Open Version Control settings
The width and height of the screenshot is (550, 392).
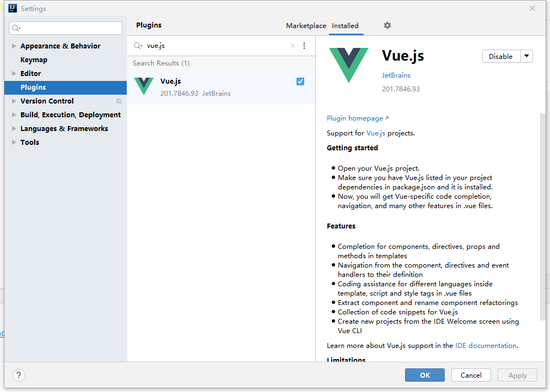(x=47, y=101)
